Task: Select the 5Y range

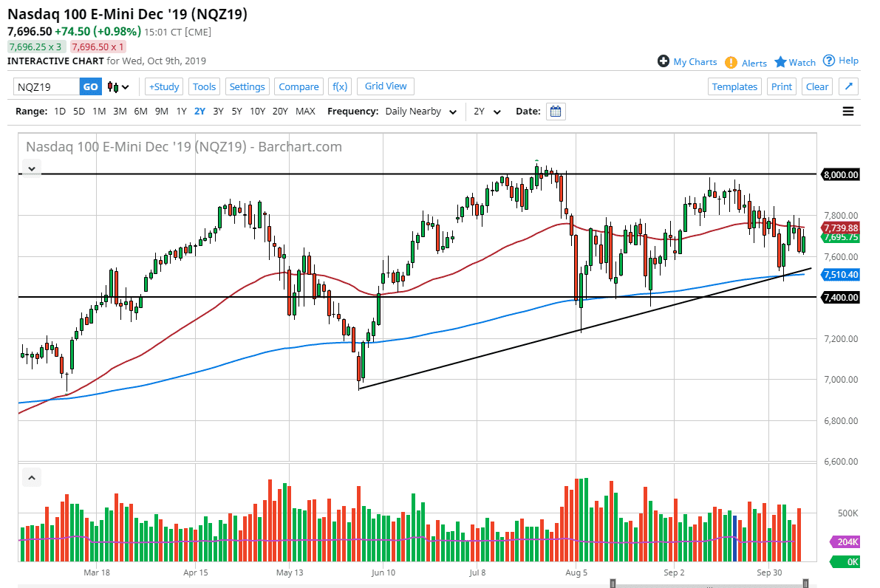Action: [237, 111]
